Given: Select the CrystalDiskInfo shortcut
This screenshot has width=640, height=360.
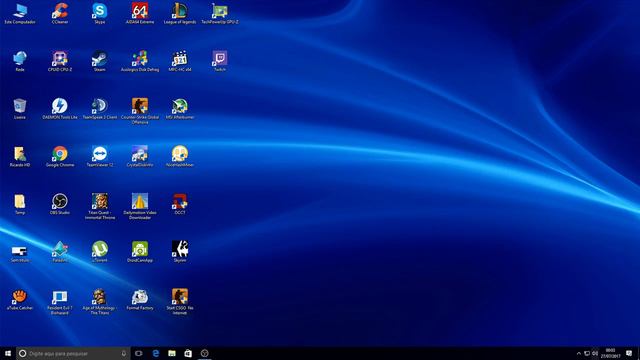Looking at the screenshot, I should pyautogui.click(x=140, y=157).
